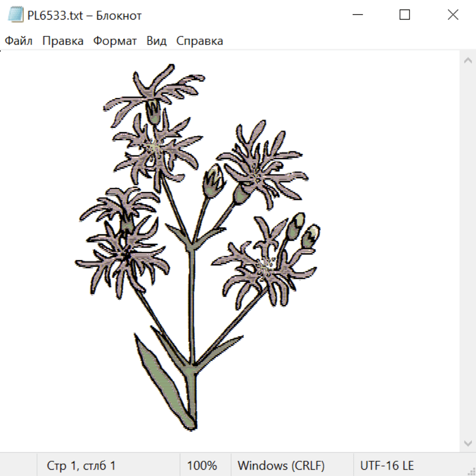The image size is (476, 476).
Task: Click the 100% zoom indicator
Action: tap(202, 465)
